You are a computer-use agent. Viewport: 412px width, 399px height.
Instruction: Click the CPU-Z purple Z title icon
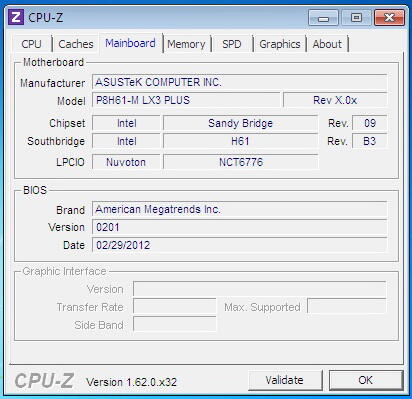16,17
